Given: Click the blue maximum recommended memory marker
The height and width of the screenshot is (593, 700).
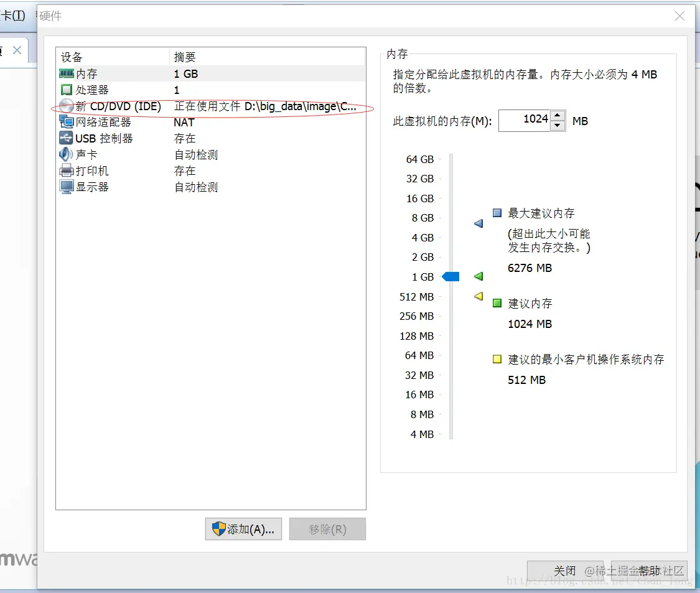Looking at the screenshot, I should click(478, 223).
